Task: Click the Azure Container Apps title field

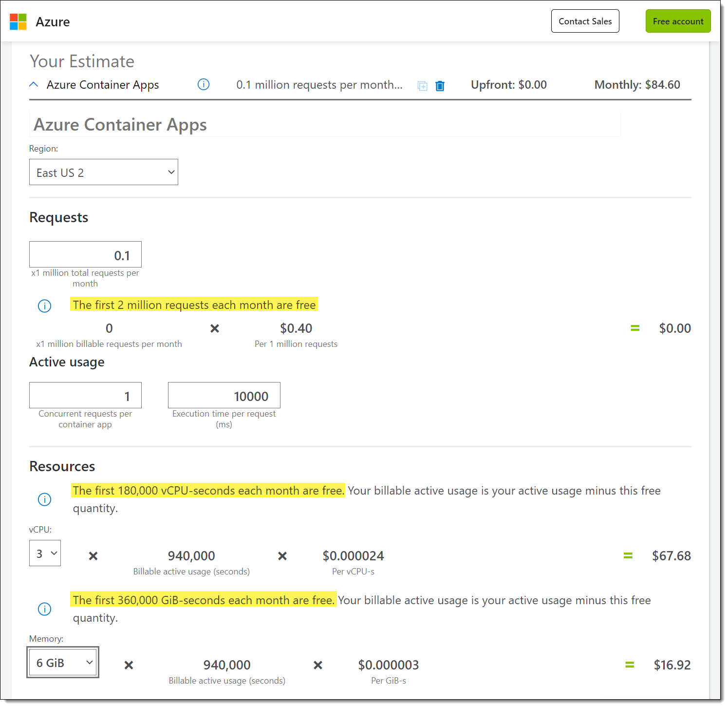Action: pos(325,124)
